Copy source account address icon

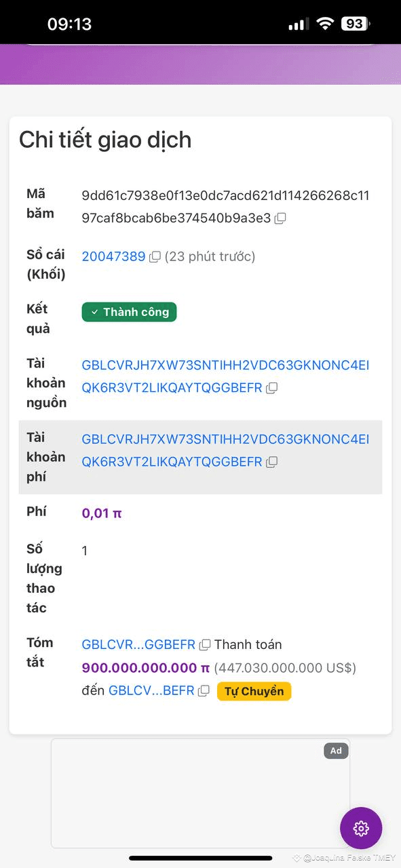click(x=271, y=388)
